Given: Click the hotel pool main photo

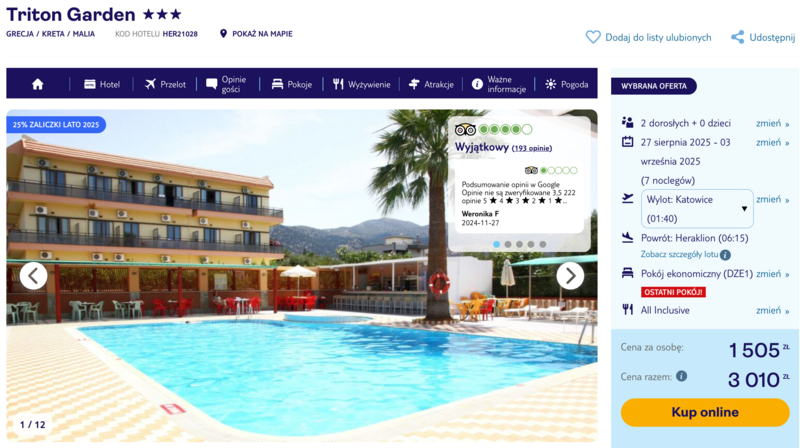Looking at the screenshot, I should point(302,306).
